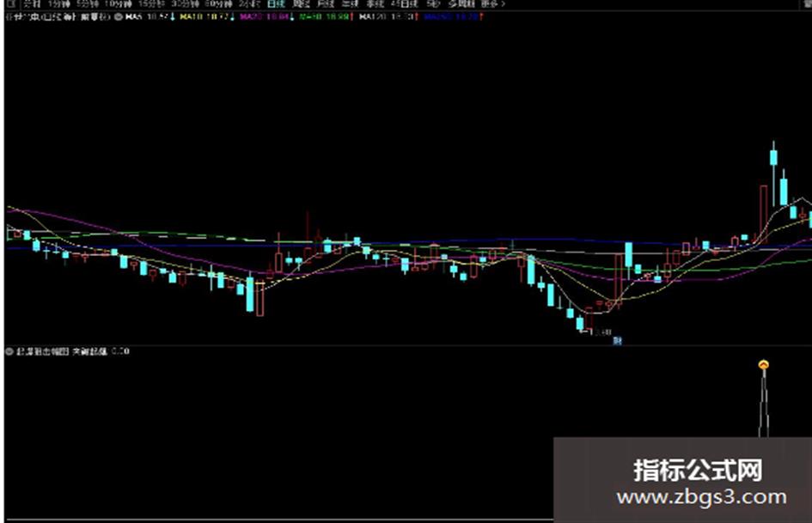Switch to the 分时 period tab

[x=32, y=3]
